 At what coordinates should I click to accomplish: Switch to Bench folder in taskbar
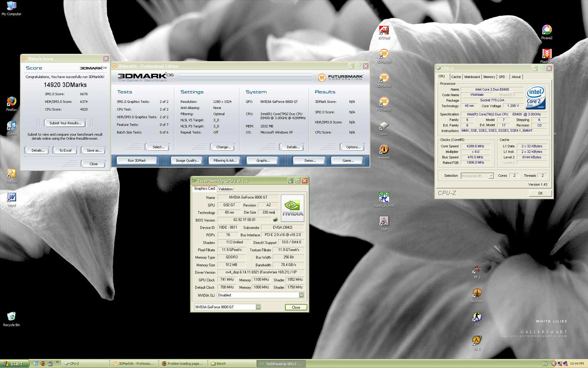point(232,364)
